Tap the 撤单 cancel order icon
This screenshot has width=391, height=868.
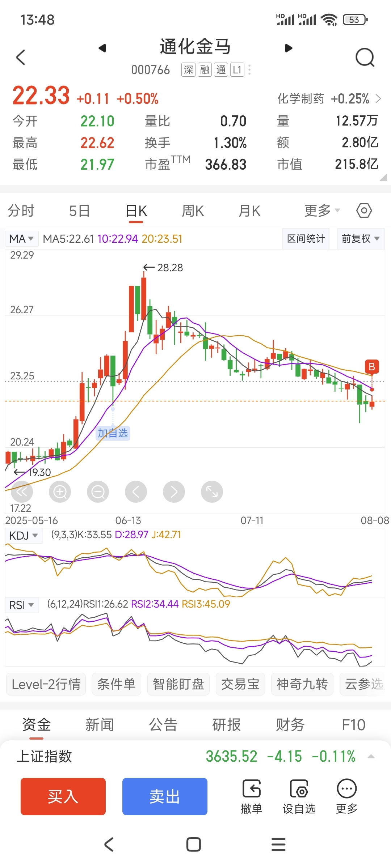pyautogui.click(x=251, y=797)
